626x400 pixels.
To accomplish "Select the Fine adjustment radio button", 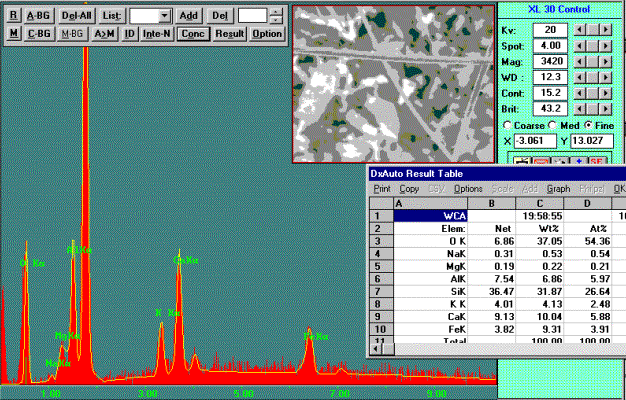I will pyautogui.click(x=586, y=124).
